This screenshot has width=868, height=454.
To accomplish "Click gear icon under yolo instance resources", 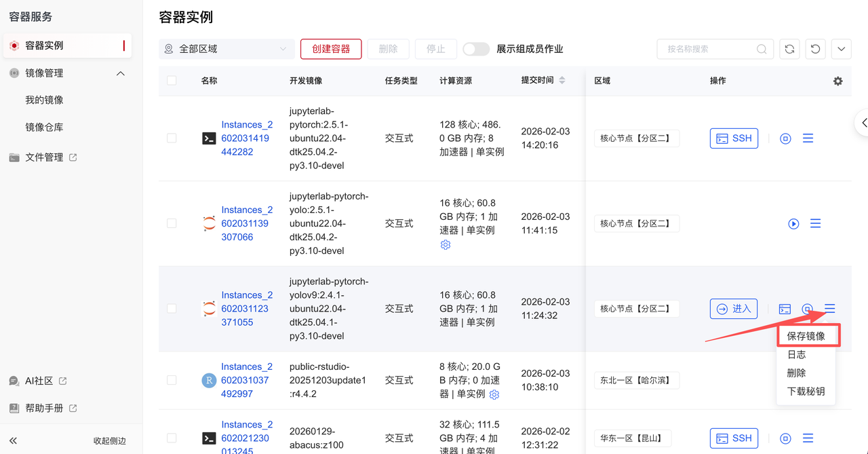I will pyautogui.click(x=446, y=245).
